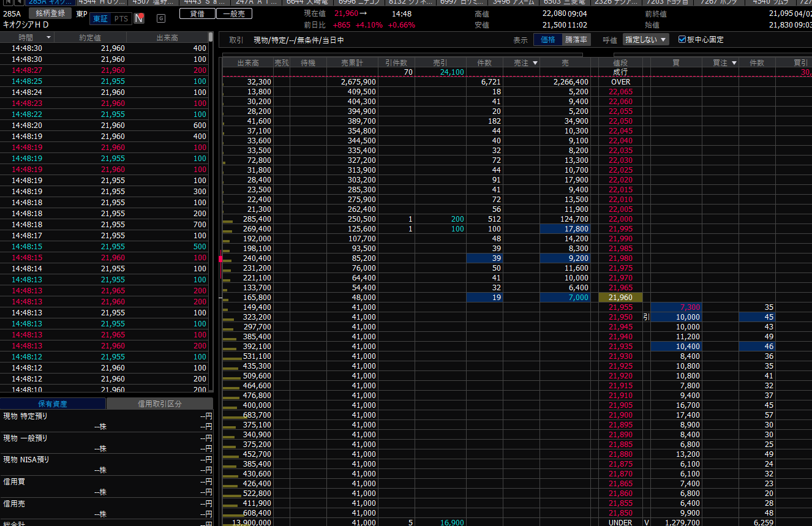Click the V marker in the UNDER row
Viewport: 812px width, 526px height.
(646, 523)
